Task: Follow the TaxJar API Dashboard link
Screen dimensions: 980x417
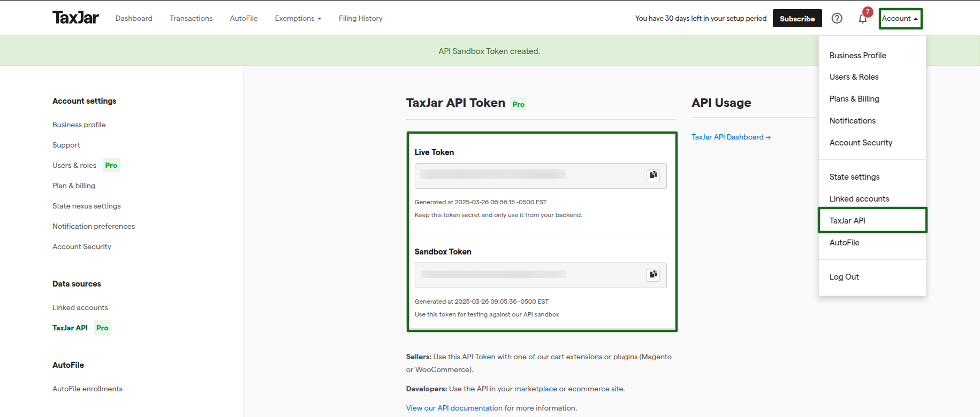Action: point(731,137)
